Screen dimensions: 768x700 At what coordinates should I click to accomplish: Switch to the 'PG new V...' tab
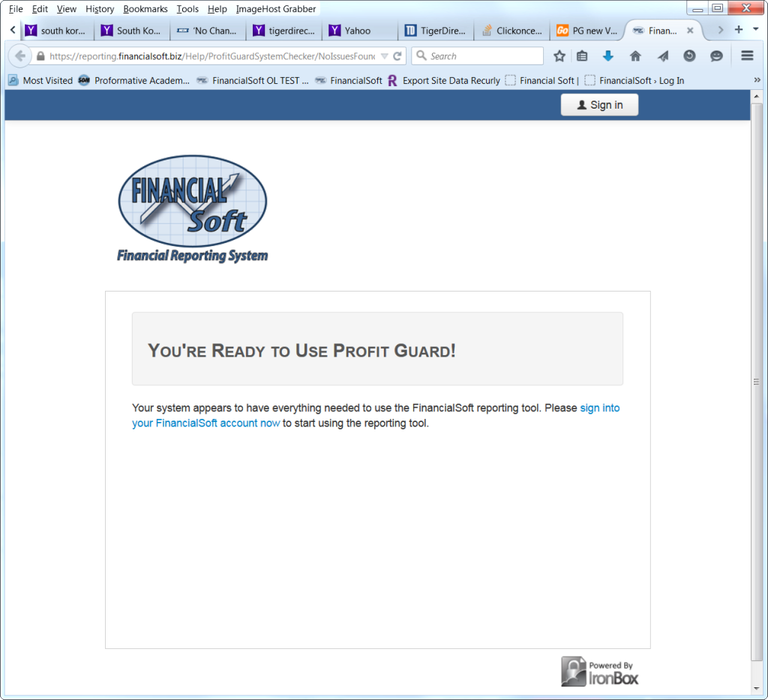[588, 31]
